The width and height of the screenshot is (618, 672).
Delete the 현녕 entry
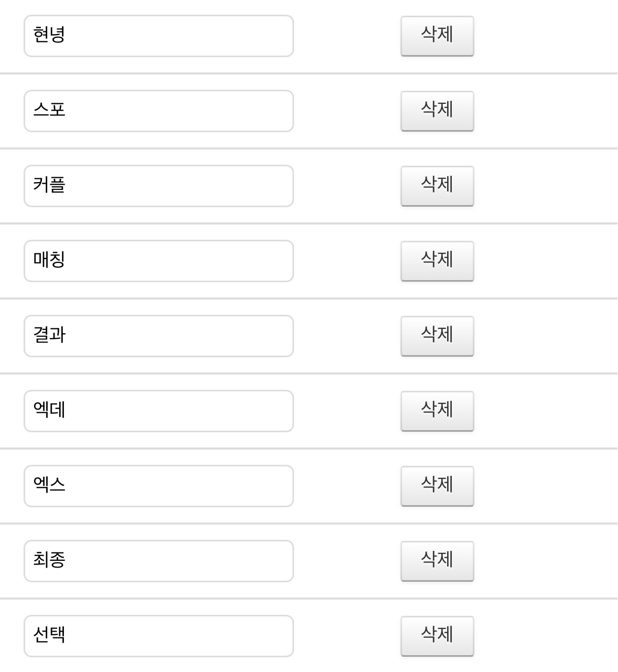point(437,36)
